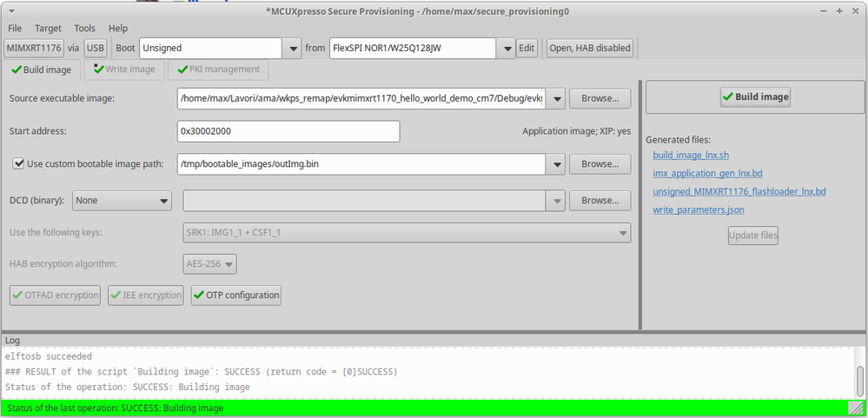
Task: Click the Source executable image path field
Action: coord(362,98)
